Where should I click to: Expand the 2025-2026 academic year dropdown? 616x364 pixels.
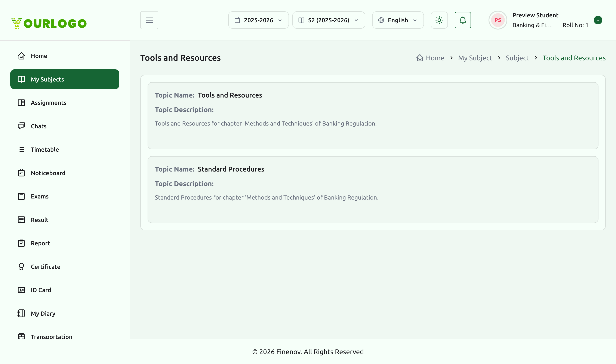[258, 20]
